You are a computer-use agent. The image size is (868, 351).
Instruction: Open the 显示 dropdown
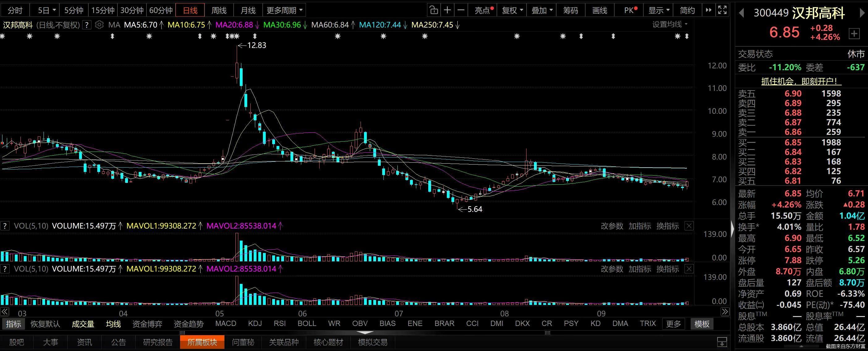(659, 11)
